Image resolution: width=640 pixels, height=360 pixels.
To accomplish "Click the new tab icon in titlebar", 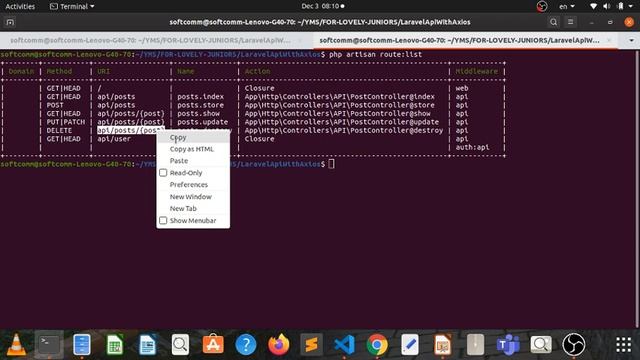I will [10, 22].
